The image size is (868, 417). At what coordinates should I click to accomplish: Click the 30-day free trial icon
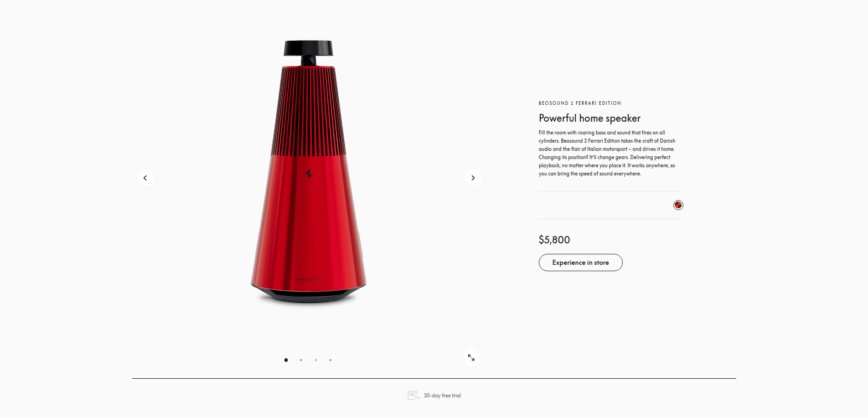[413, 396]
